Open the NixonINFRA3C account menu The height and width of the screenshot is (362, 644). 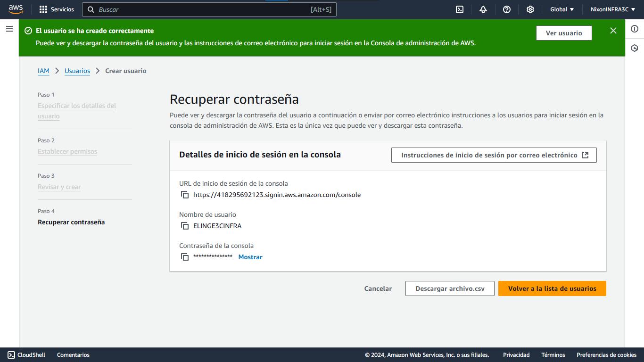[613, 9]
